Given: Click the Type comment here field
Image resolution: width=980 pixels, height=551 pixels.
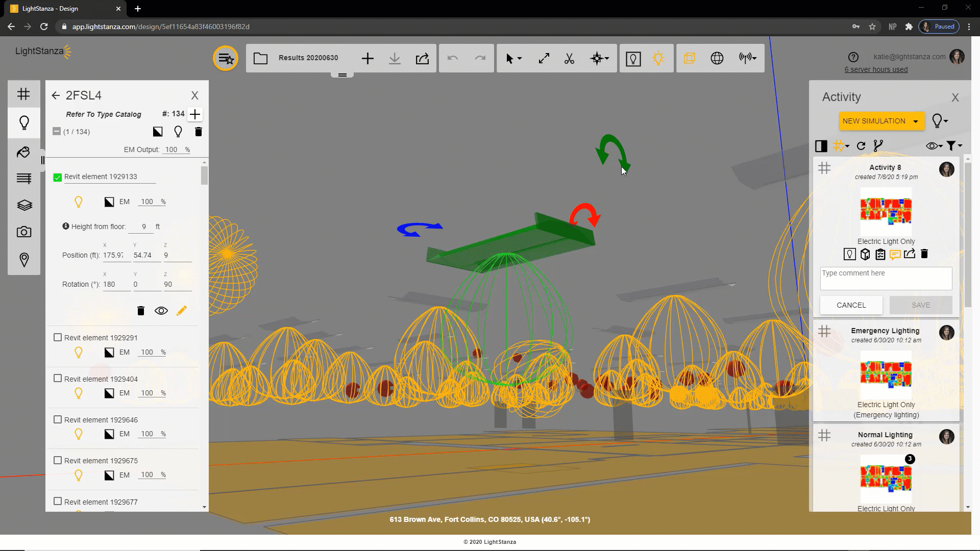Looking at the screenshot, I should [886, 279].
